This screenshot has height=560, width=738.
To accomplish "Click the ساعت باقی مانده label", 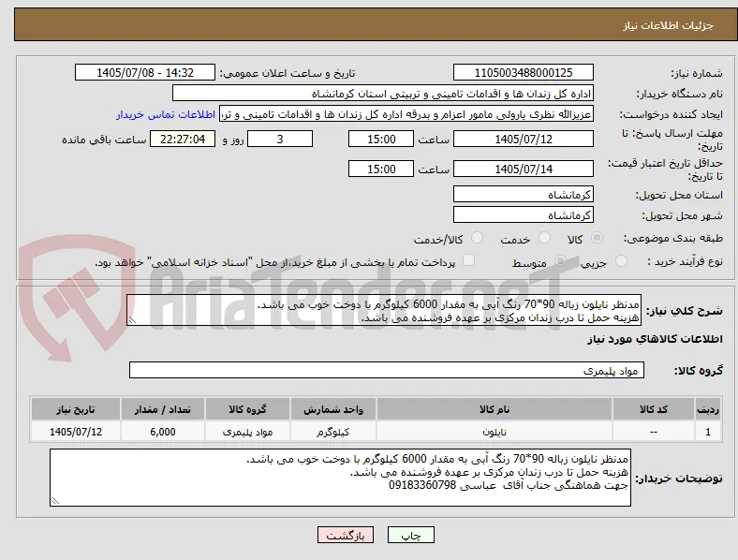I will click(x=104, y=140).
